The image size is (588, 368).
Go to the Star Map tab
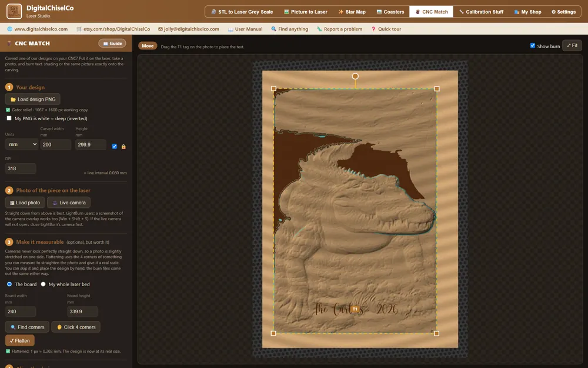[x=352, y=12]
